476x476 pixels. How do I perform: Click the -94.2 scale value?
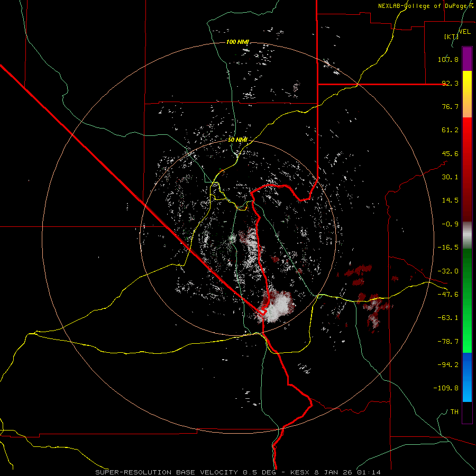pyautogui.click(x=448, y=364)
